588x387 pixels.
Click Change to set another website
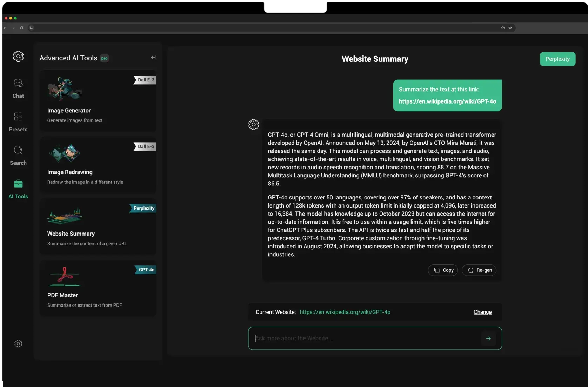[482, 312]
